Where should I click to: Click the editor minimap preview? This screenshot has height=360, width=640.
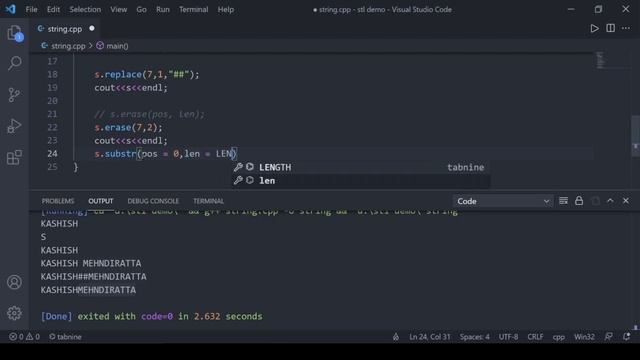point(600,60)
